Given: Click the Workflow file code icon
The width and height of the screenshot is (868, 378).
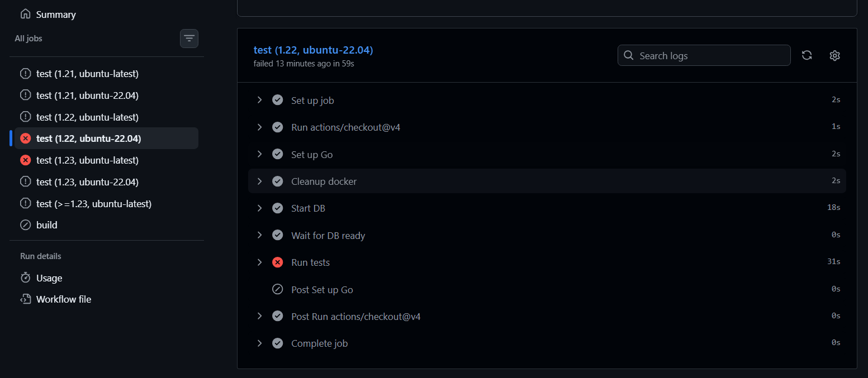Looking at the screenshot, I should point(25,299).
